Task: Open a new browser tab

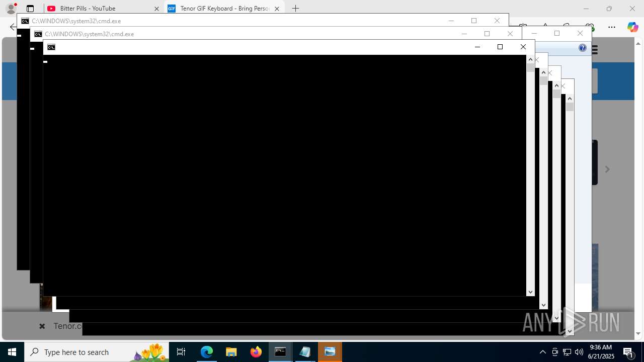Action: 295,9
